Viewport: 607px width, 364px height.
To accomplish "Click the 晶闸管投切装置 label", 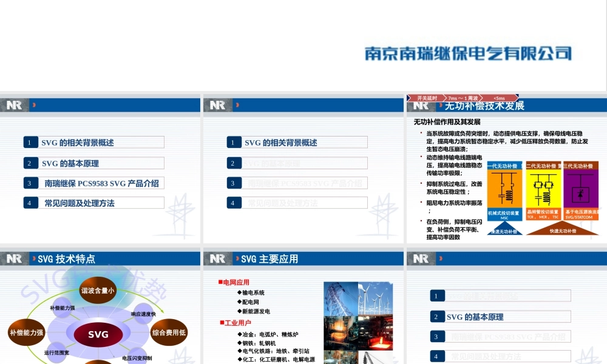I will click(543, 214).
